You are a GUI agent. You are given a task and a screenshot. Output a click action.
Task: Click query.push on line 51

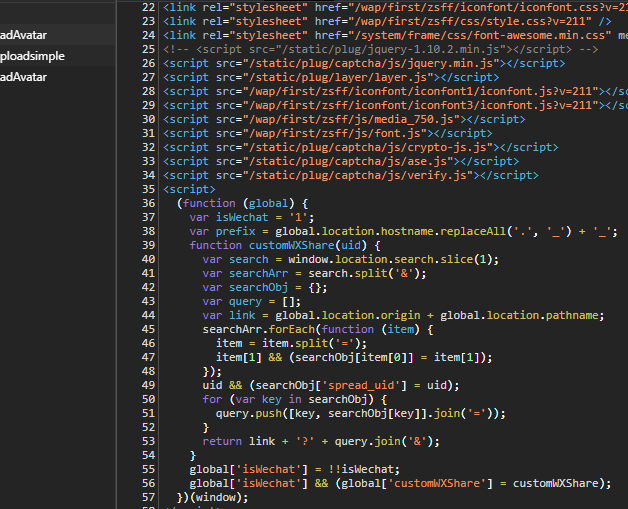point(249,413)
